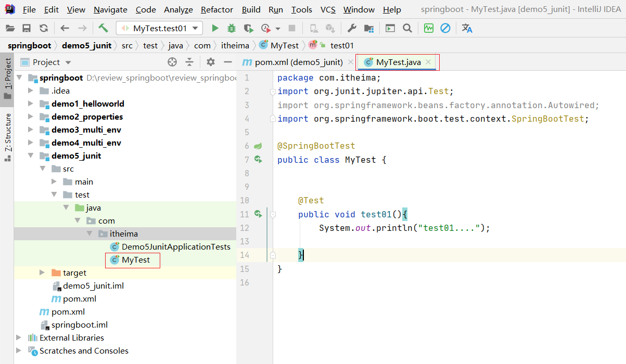Click the Translate icon in toolbar
Viewport: 626px width, 364px height.
coord(467,29)
